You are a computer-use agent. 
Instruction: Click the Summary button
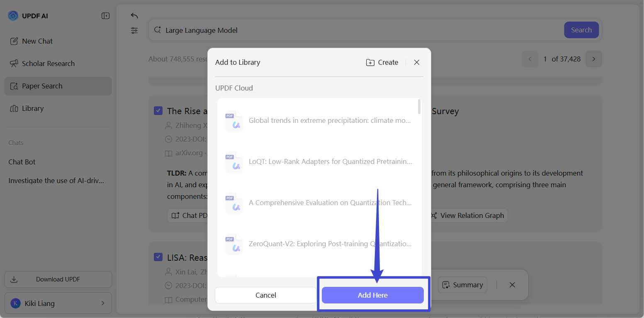click(x=462, y=285)
